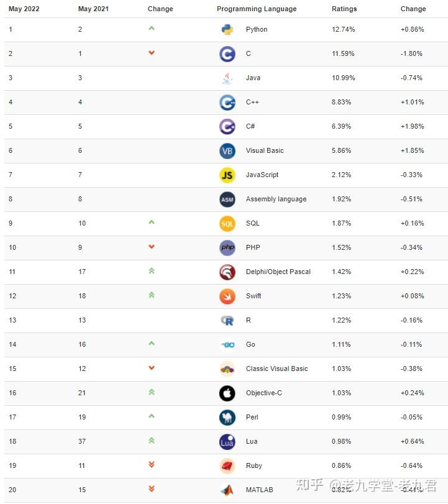448x504 pixels.
Task: Click the Java coffee cup icon
Action: tap(227, 78)
